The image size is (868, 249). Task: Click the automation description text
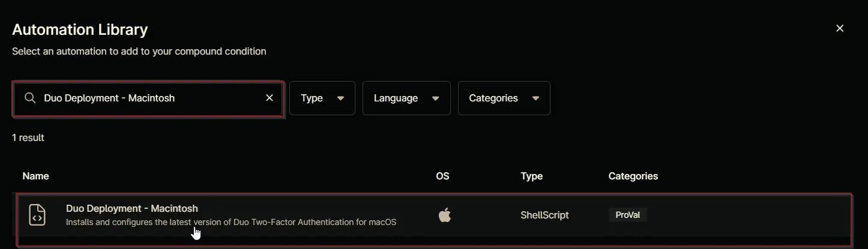tap(231, 222)
